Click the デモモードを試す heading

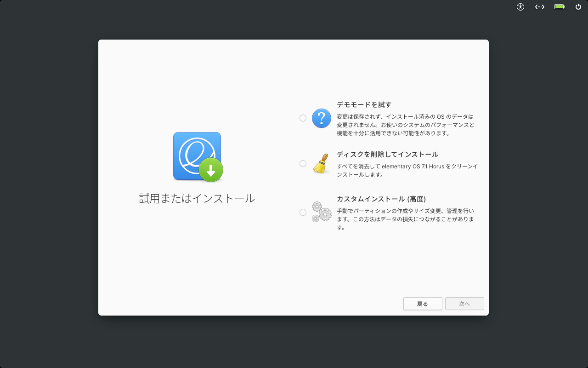[364, 104]
